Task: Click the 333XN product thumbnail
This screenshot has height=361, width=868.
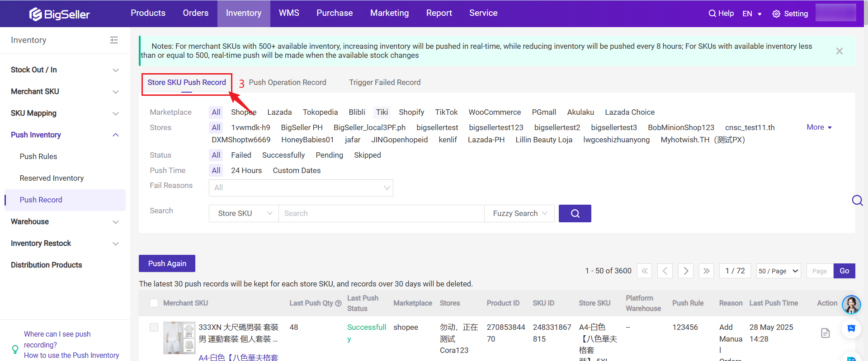Action: click(x=179, y=338)
